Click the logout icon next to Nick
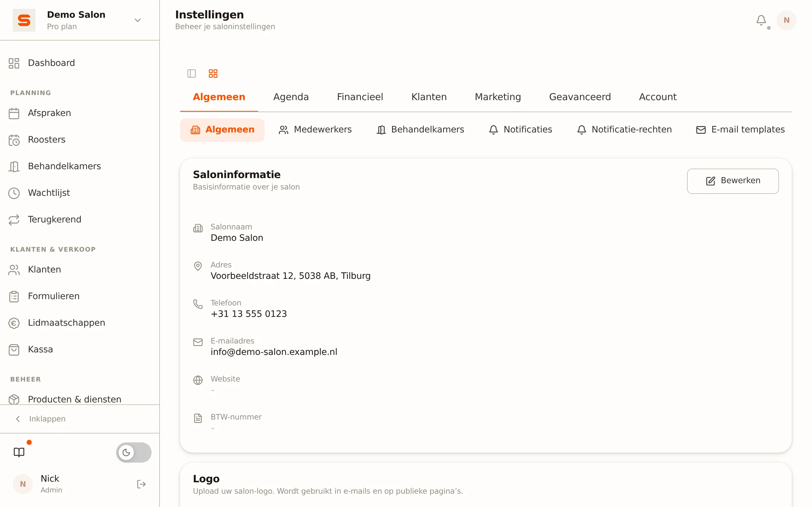The height and width of the screenshot is (507, 812). tap(141, 484)
